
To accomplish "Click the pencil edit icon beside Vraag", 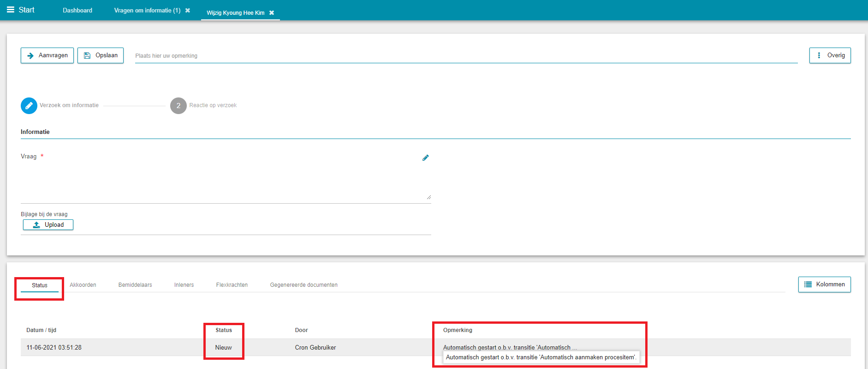I will point(425,158).
